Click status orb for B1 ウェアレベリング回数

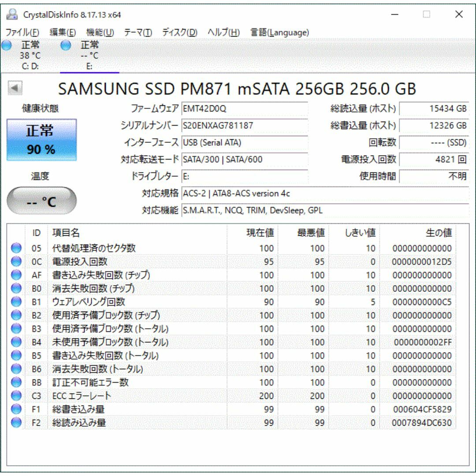[16, 302]
